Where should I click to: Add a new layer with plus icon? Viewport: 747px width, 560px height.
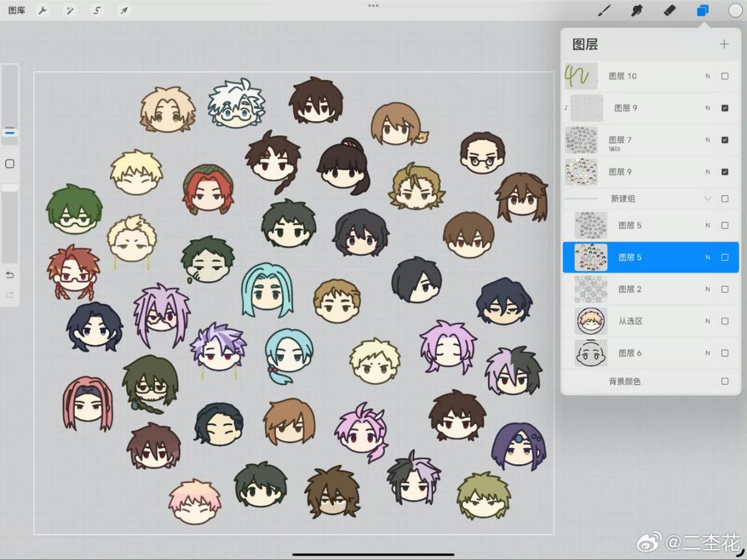pyautogui.click(x=724, y=44)
